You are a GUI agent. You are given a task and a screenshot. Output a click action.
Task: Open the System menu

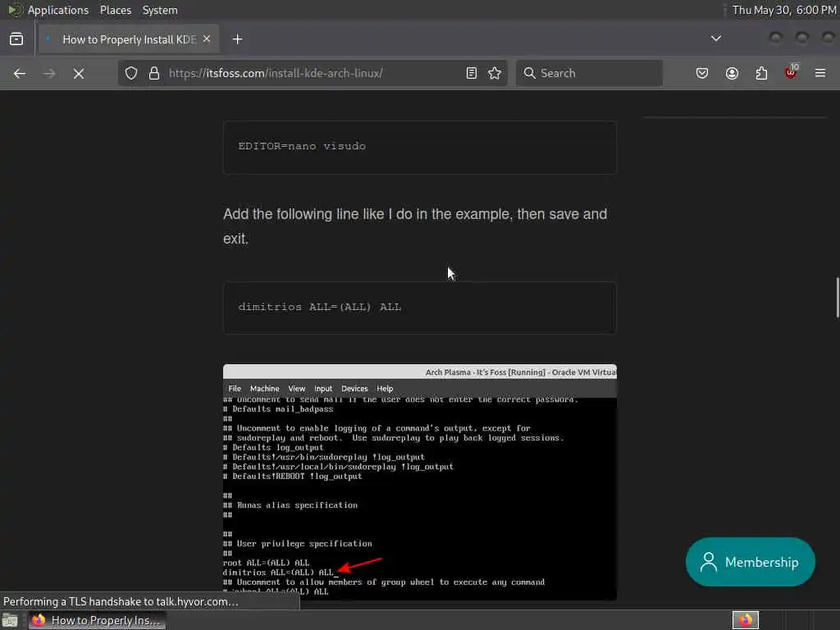(x=160, y=10)
